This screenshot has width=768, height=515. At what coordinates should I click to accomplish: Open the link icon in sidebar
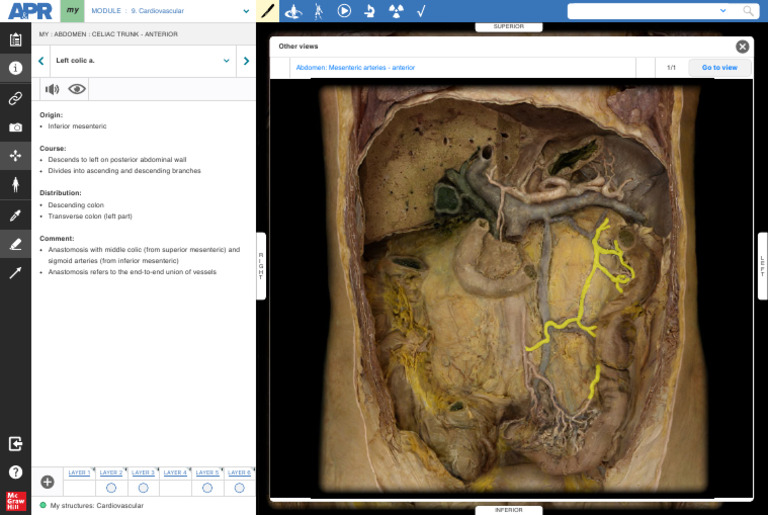tap(15, 98)
